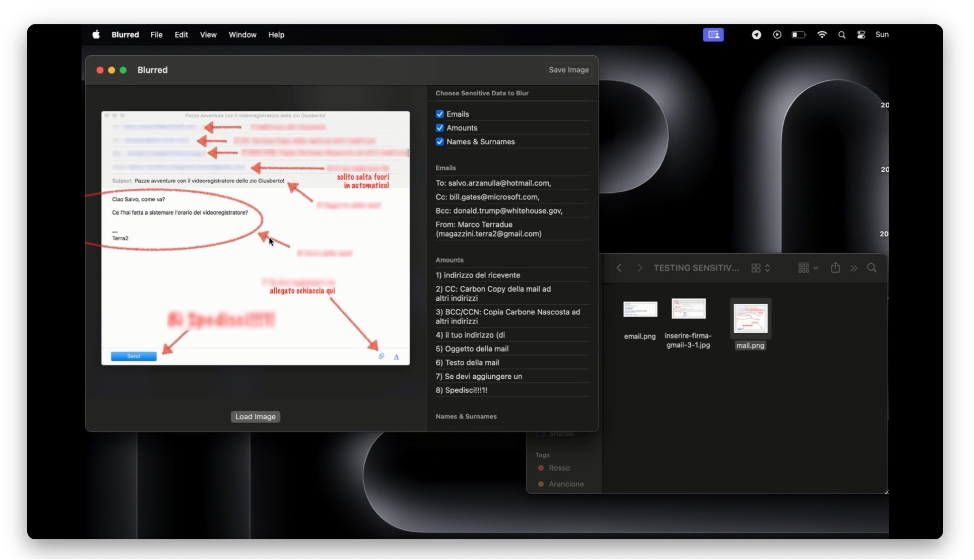The image size is (974, 560).
Task: Click the battery status icon
Action: pyautogui.click(x=798, y=35)
